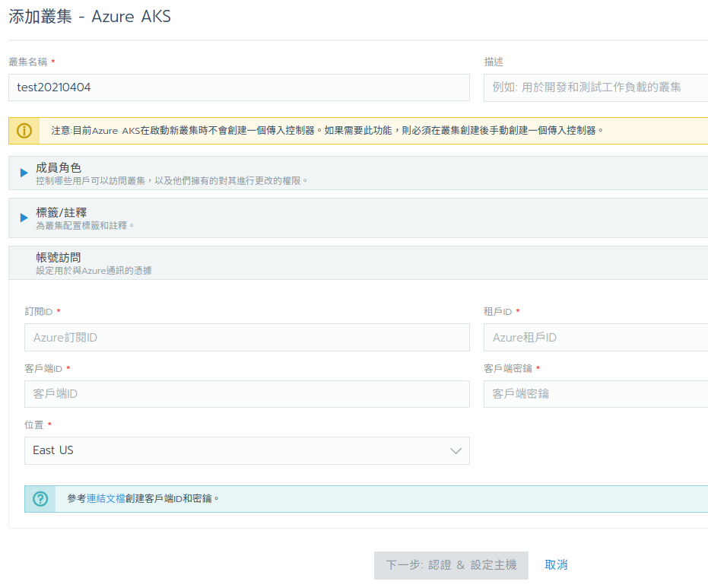Click the 控制哪些用戶可以訪問叢集 description text

[172, 180]
